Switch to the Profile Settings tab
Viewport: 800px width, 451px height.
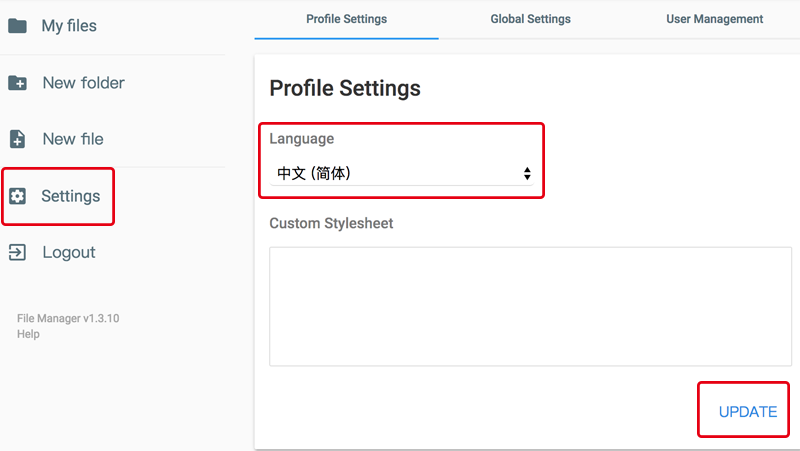tap(346, 19)
